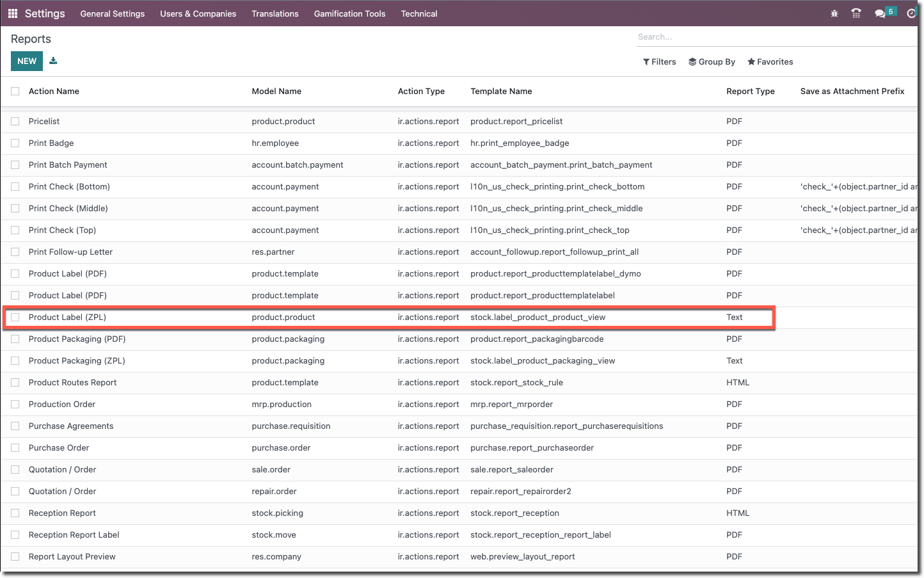
Task: Open the activities clock icon
Action: [912, 13]
